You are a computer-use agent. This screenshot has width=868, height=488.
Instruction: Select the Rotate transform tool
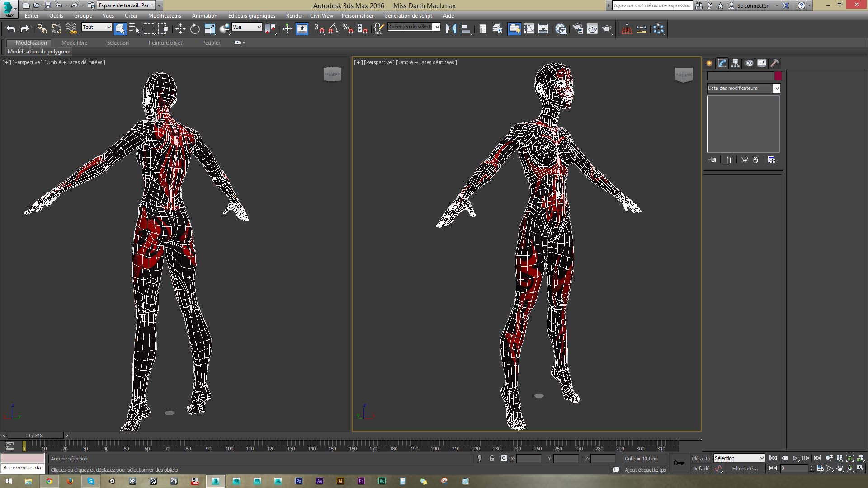pyautogui.click(x=195, y=29)
